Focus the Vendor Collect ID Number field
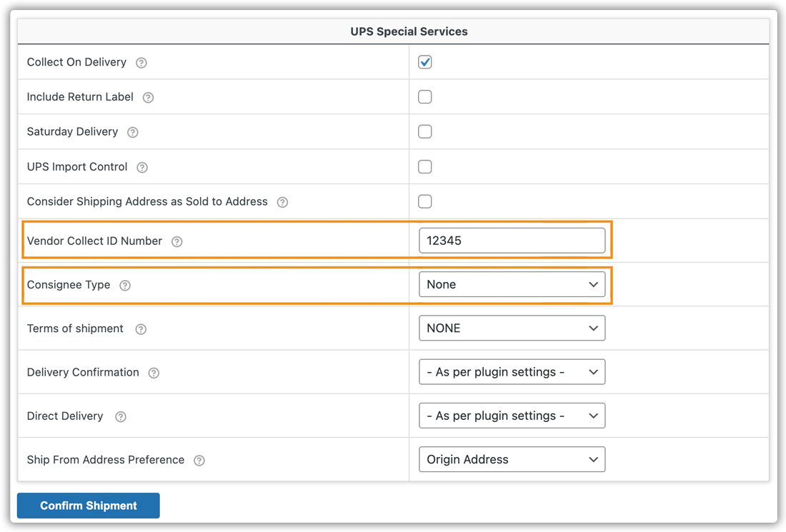This screenshot has width=786, height=532. pos(512,241)
